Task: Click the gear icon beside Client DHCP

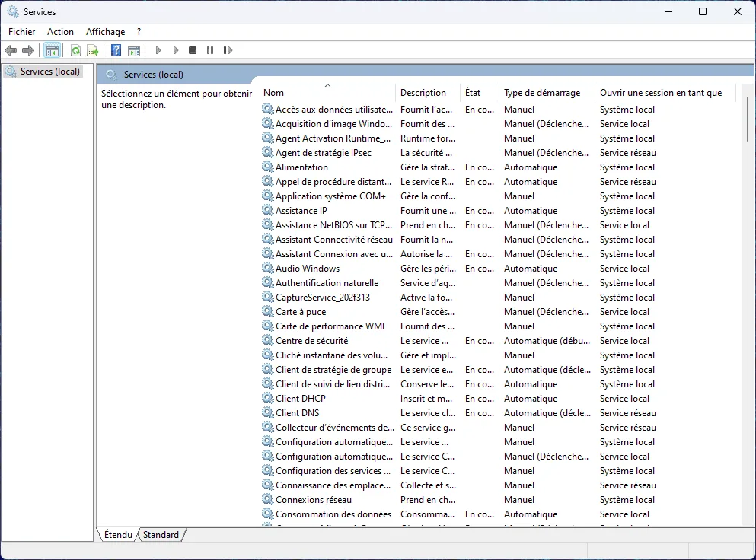Action: click(x=267, y=398)
